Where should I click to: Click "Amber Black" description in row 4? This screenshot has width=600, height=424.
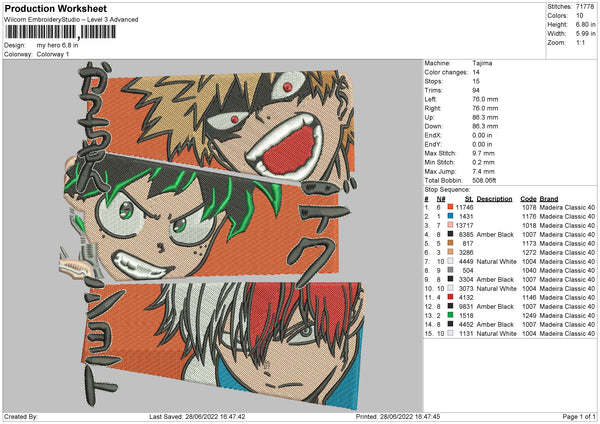click(x=495, y=234)
